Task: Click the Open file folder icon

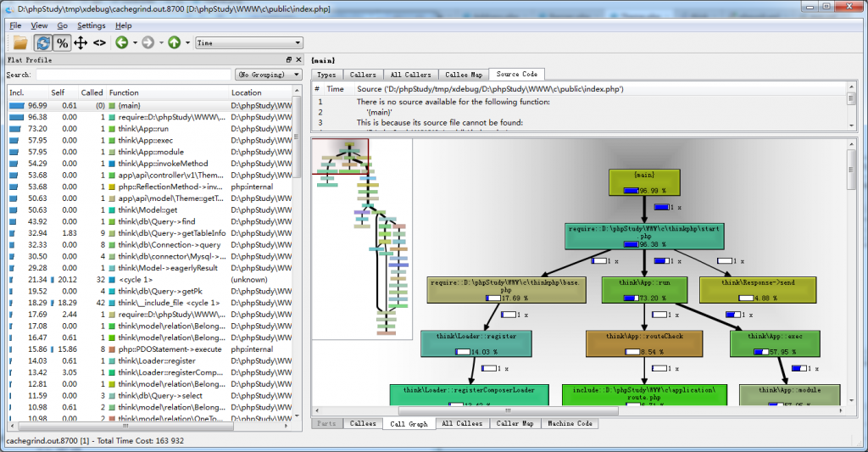Action: click(19, 42)
